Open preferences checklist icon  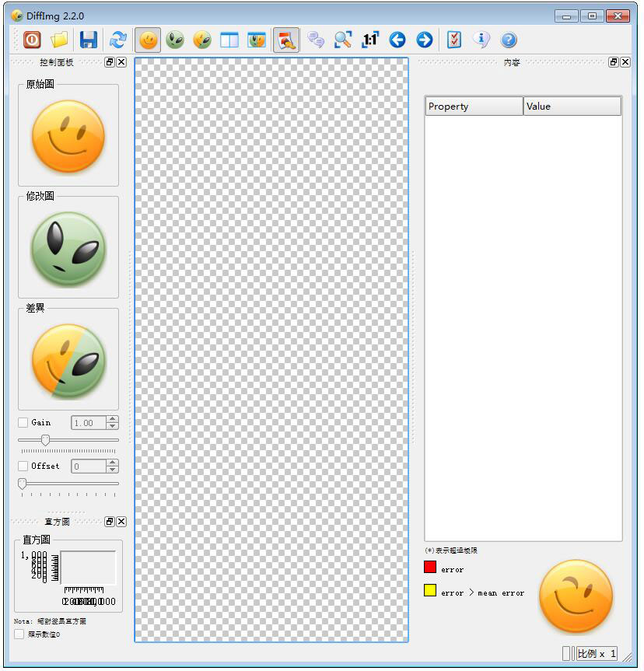pos(454,40)
